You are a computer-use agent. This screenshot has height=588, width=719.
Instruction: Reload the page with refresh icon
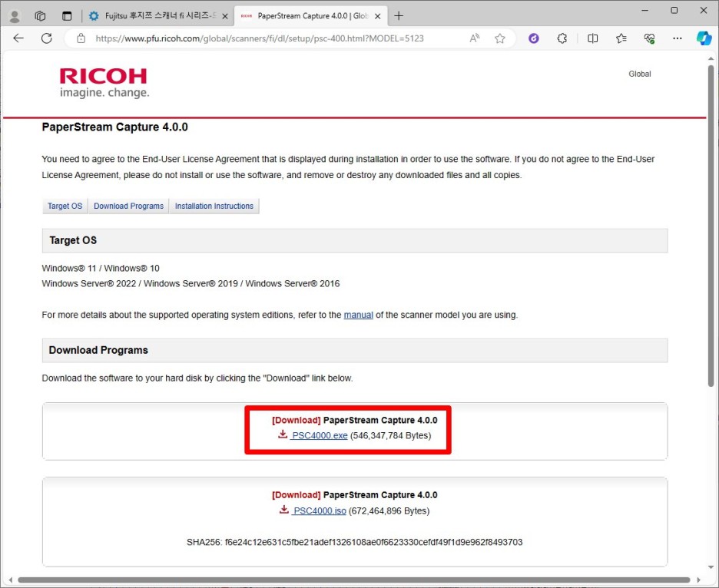(46, 38)
